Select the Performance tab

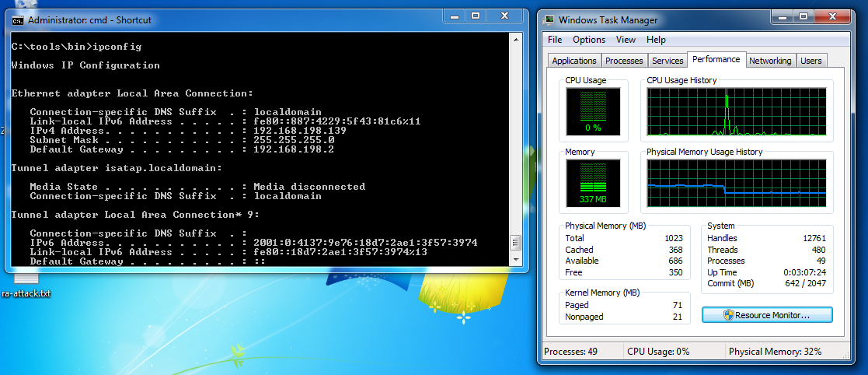click(716, 59)
